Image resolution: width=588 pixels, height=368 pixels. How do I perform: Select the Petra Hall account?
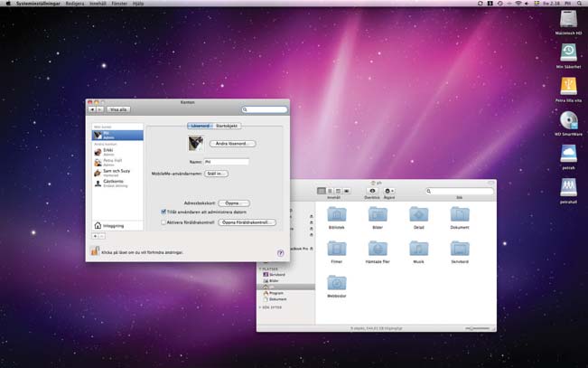click(117, 162)
